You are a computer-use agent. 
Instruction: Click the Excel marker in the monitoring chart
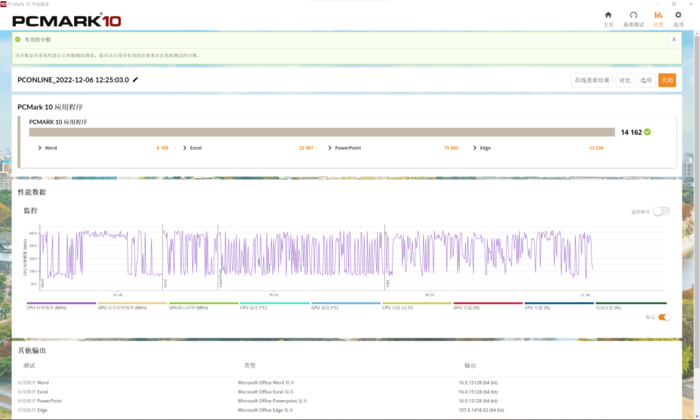(165, 283)
